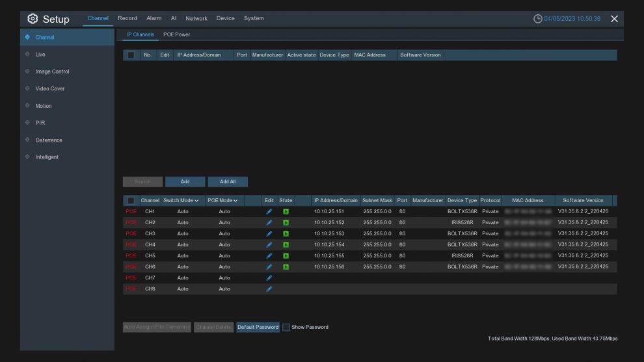Click the edit pencil icon for CH1

[x=269, y=212]
